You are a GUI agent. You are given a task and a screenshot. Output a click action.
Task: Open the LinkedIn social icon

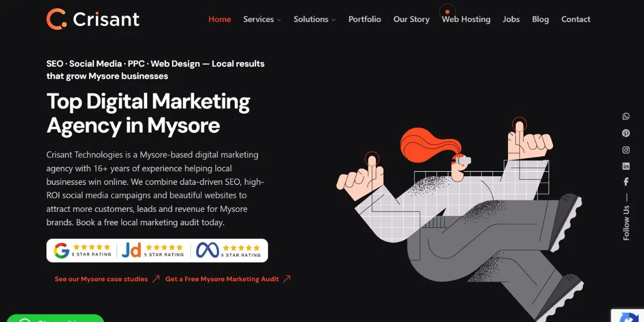[x=626, y=166]
